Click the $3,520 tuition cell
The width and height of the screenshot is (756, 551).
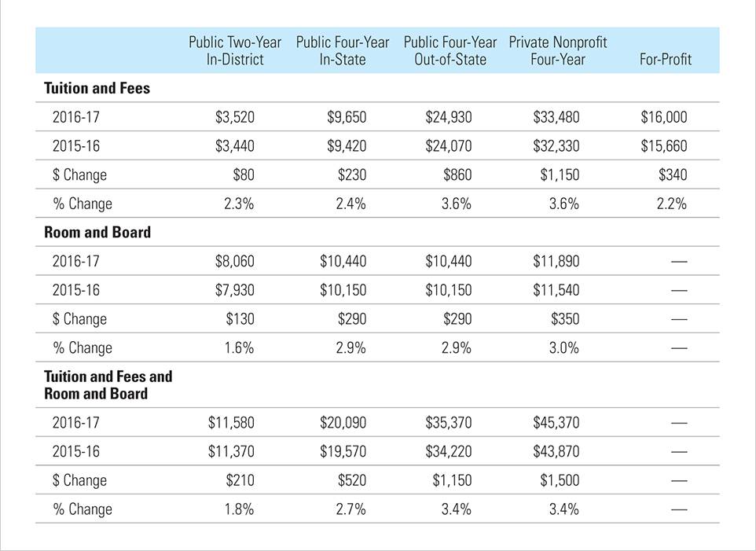click(235, 116)
